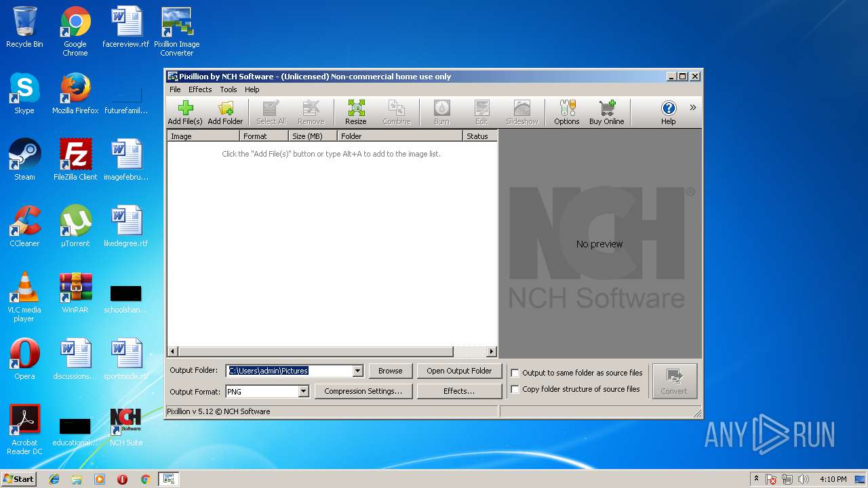Select the µTorrent desktop shortcut

75,226
